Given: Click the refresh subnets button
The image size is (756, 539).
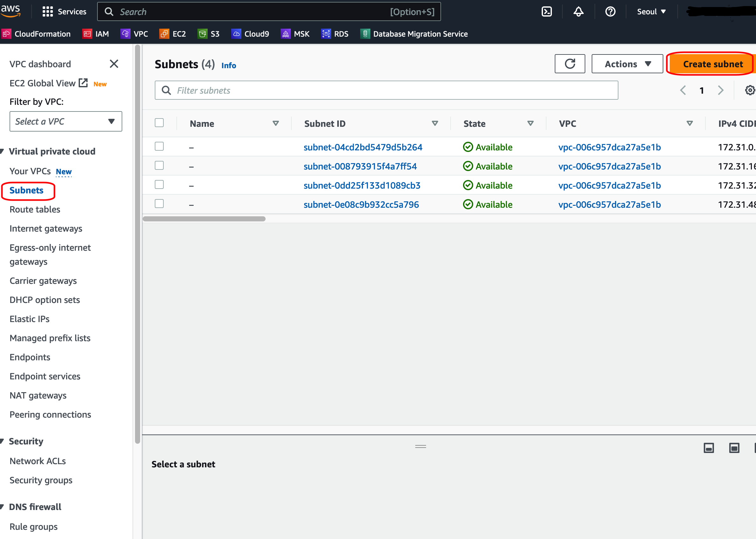Looking at the screenshot, I should (x=570, y=64).
